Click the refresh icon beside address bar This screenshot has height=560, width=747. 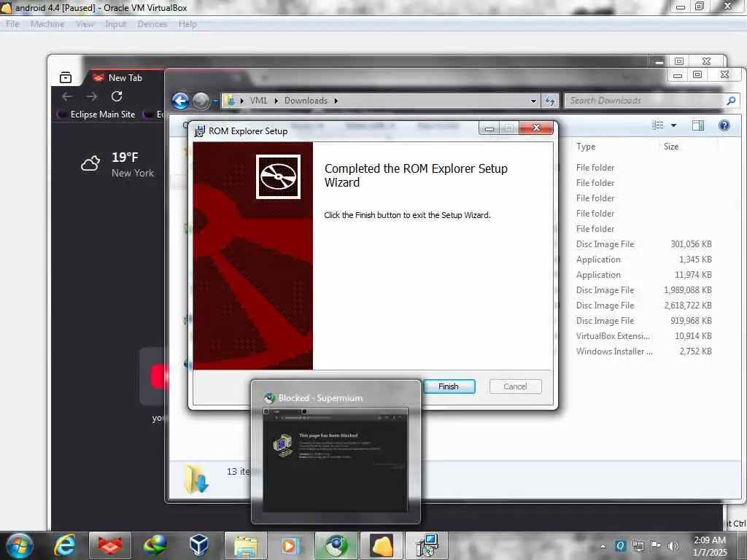click(550, 101)
